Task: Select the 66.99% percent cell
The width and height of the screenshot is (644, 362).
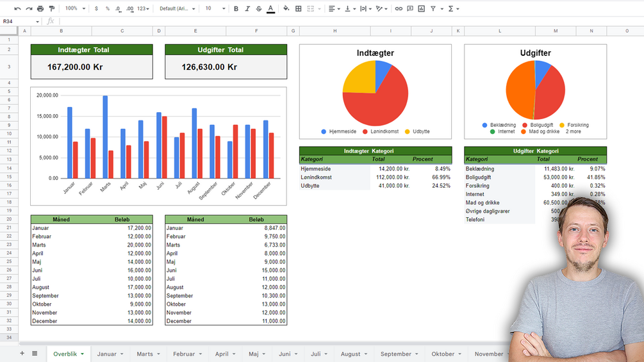Action: point(431,177)
